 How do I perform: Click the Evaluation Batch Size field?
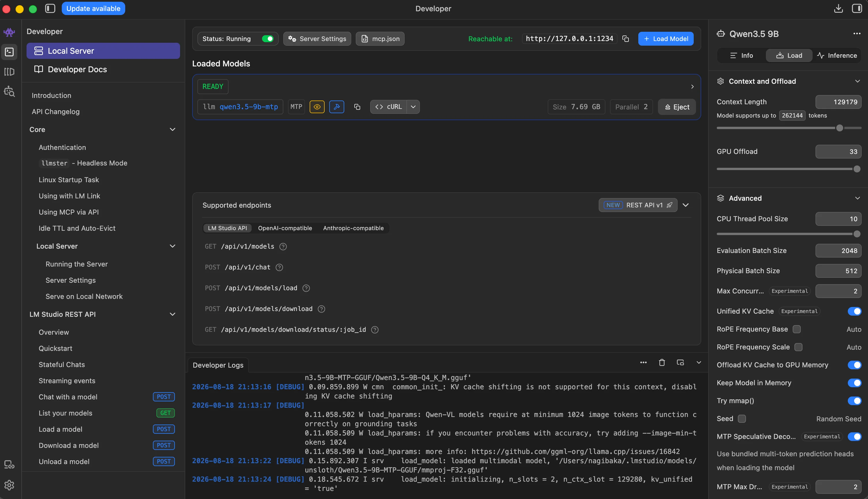(838, 251)
